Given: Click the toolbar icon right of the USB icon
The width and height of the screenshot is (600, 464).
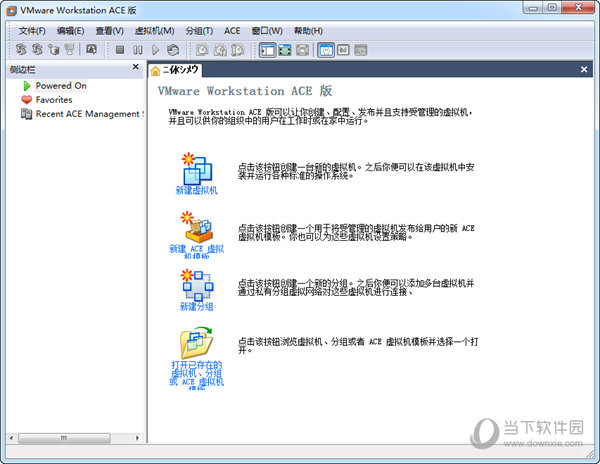Looking at the screenshot, I should tap(91, 49).
